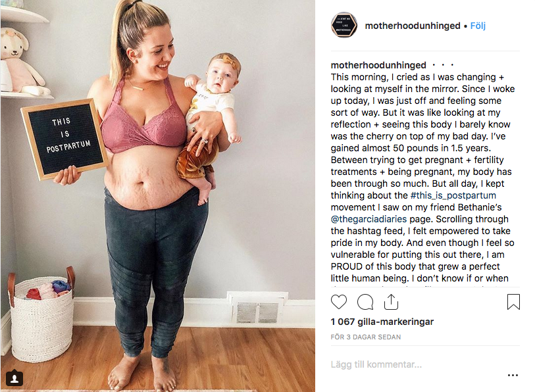Show tagged people icon on the photo
Screen dimensions: 535x392
coord(14,379)
